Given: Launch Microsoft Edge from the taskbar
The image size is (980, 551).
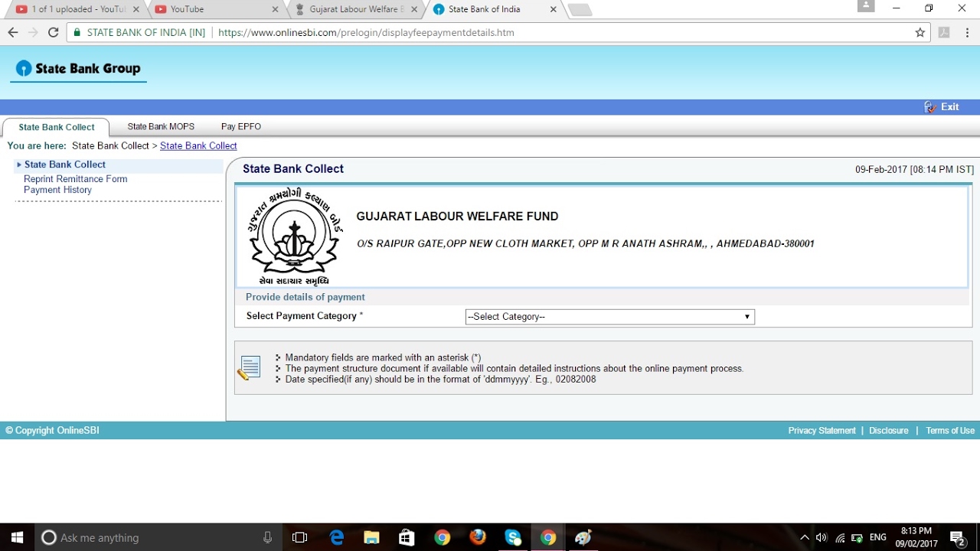Looking at the screenshot, I should coord(337,537).
